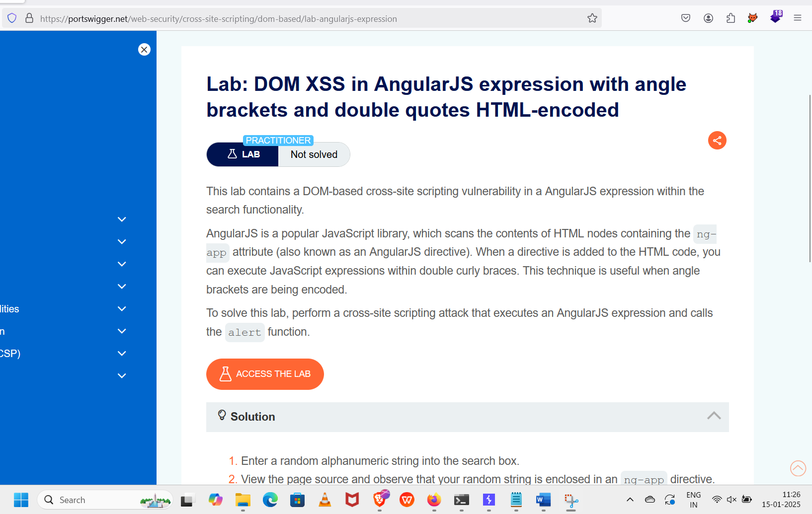Close the blue sidebar menu

coord(144,50)
